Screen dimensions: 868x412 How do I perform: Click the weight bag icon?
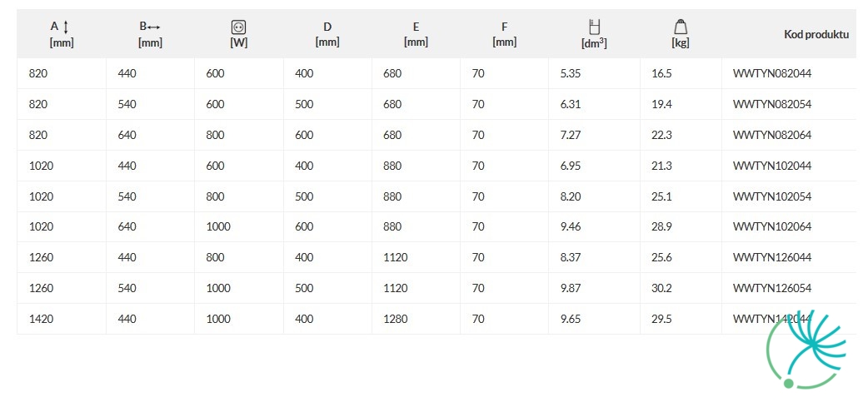click(681, 27)
